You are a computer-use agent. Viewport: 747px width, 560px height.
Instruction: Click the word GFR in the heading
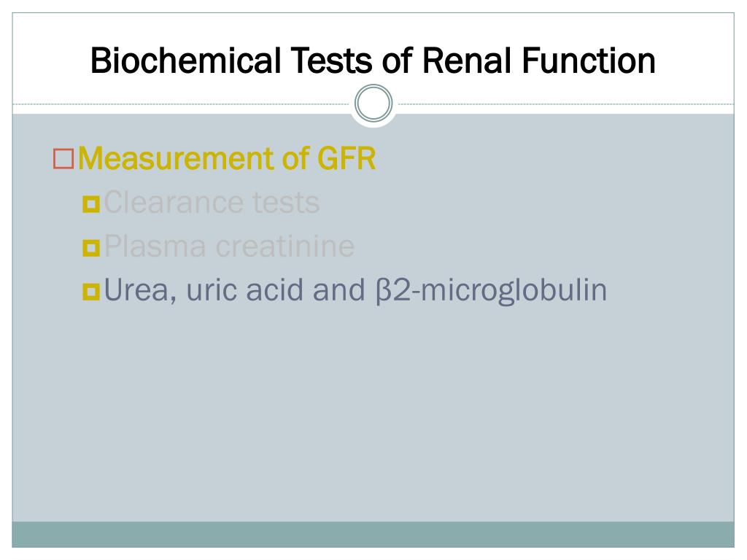(x=347, y=158)
